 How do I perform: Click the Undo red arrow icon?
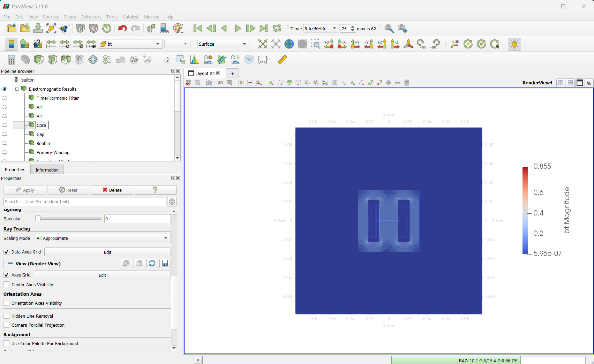[122, 28]
